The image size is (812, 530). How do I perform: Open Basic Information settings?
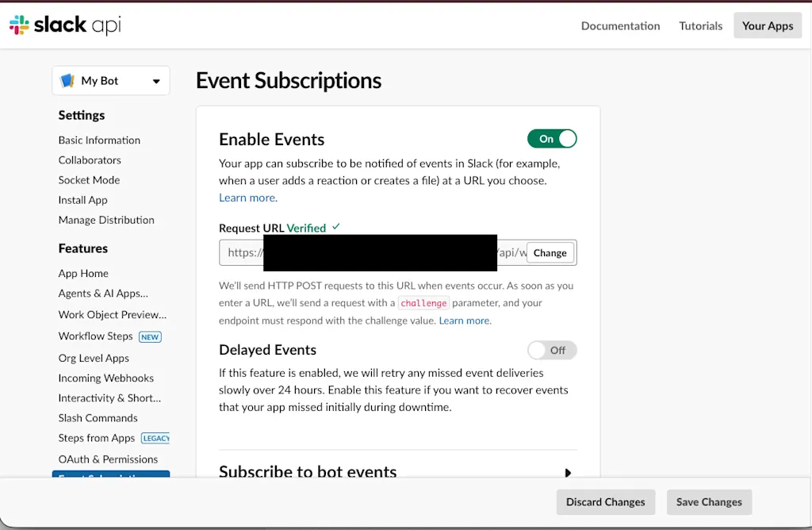(99, 140)
